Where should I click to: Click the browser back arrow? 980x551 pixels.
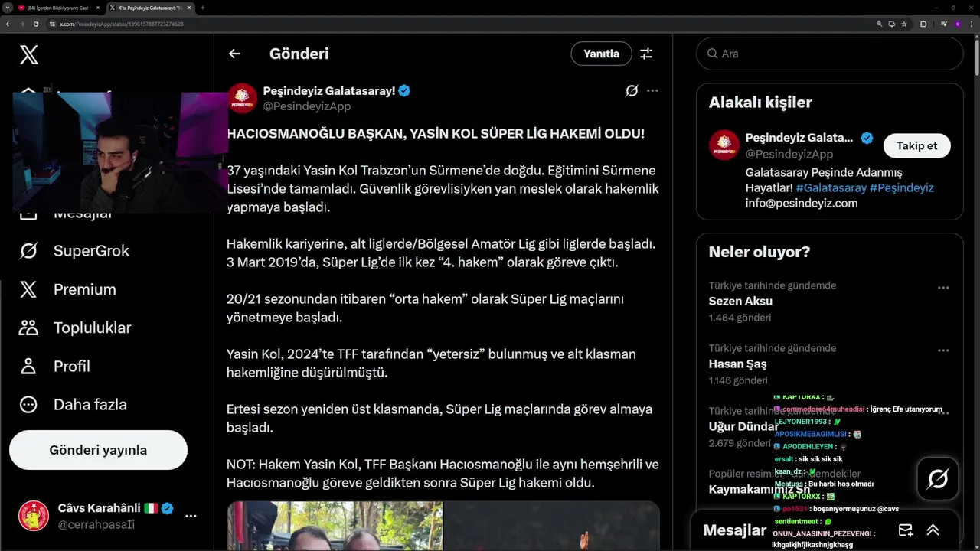[8, 24]
